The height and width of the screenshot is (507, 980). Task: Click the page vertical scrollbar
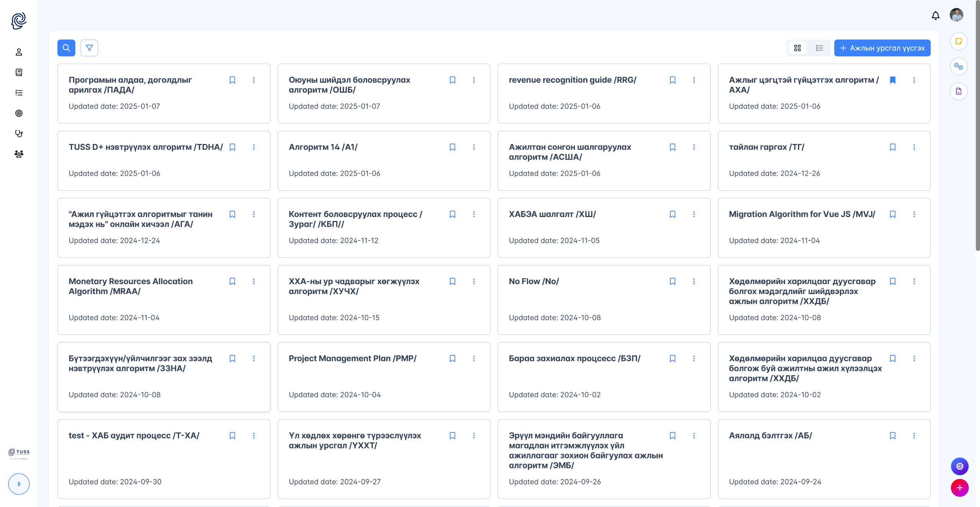(x=977, y=126)
